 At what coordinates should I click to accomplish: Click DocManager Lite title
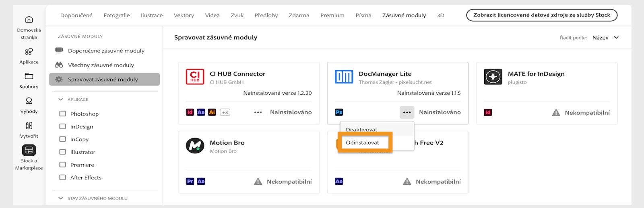pos(385,74)
